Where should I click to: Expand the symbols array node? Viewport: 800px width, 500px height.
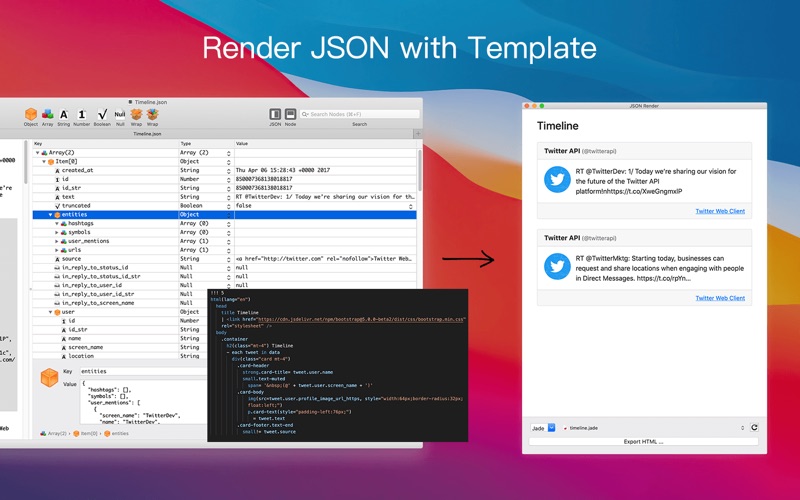point(57,232)
